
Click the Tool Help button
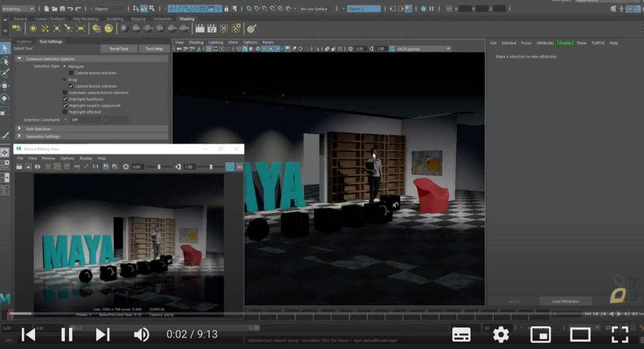[154, 49]
